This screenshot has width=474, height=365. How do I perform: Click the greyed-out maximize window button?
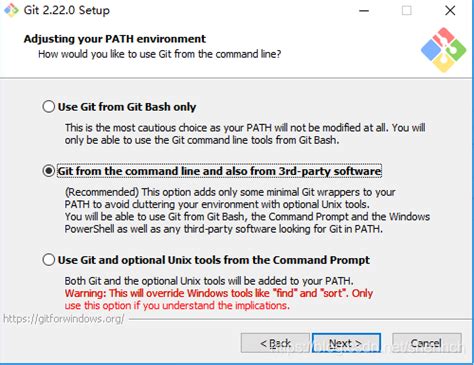pyautogui.click(x=406, y=11)
